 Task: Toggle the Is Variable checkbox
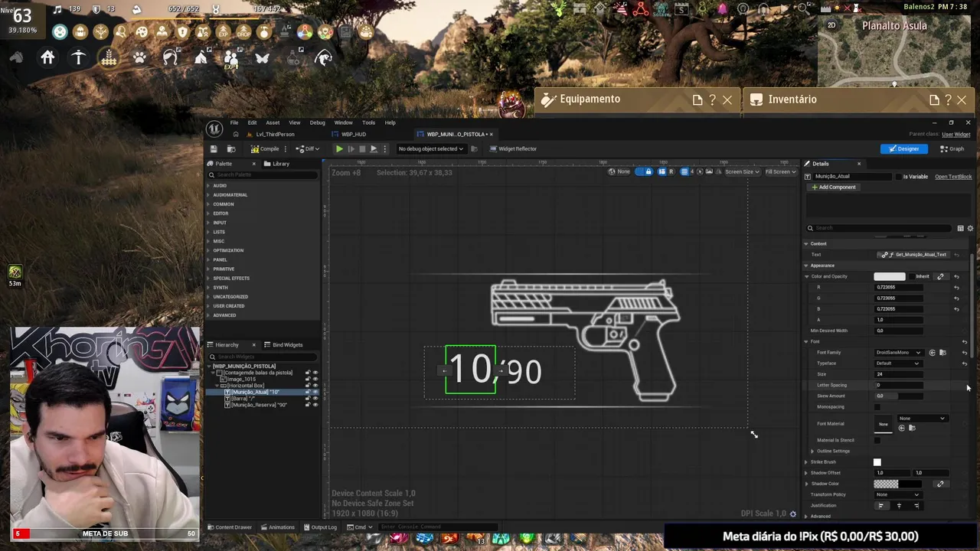coord(899,177)
